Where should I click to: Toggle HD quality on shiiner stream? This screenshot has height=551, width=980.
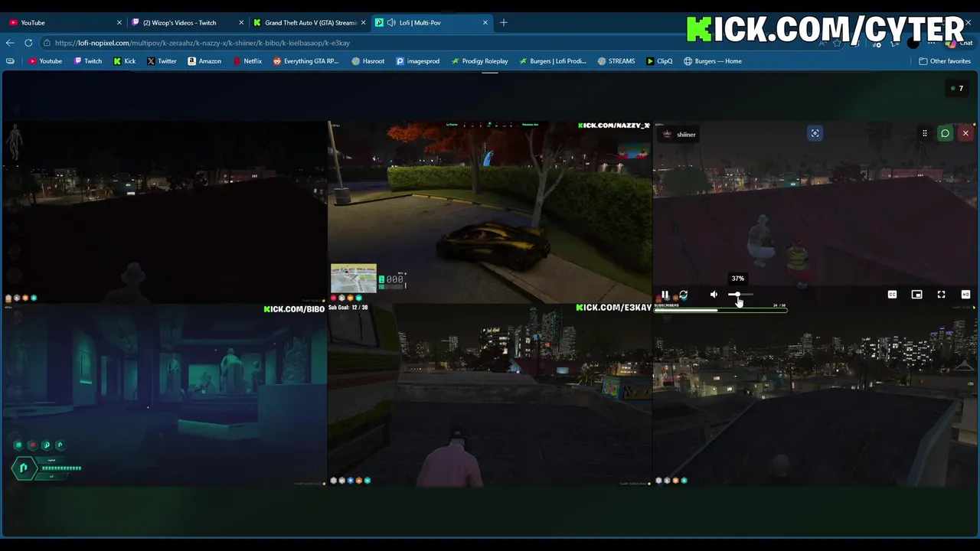click(965, 295)
